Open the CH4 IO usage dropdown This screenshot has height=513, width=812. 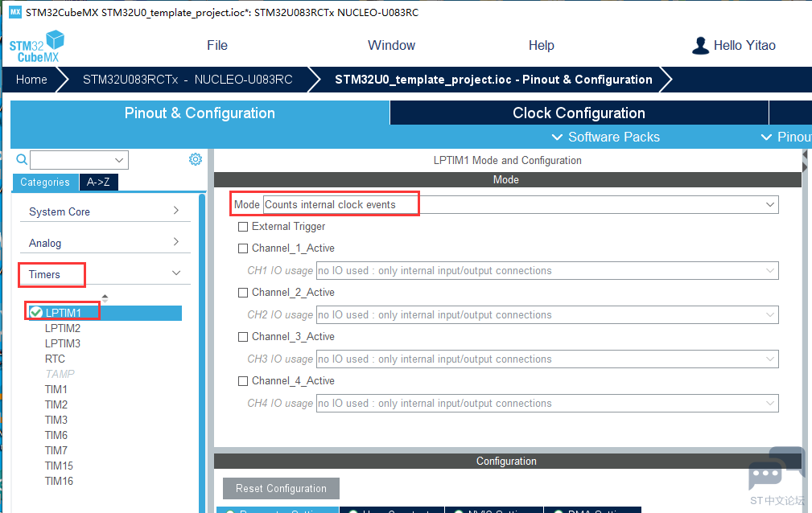pyautogui.click(x=770, y=404)
